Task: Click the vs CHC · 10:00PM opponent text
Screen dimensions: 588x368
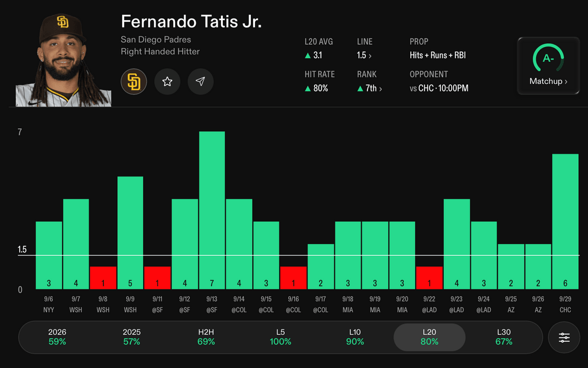Action: tap(439, 88)
